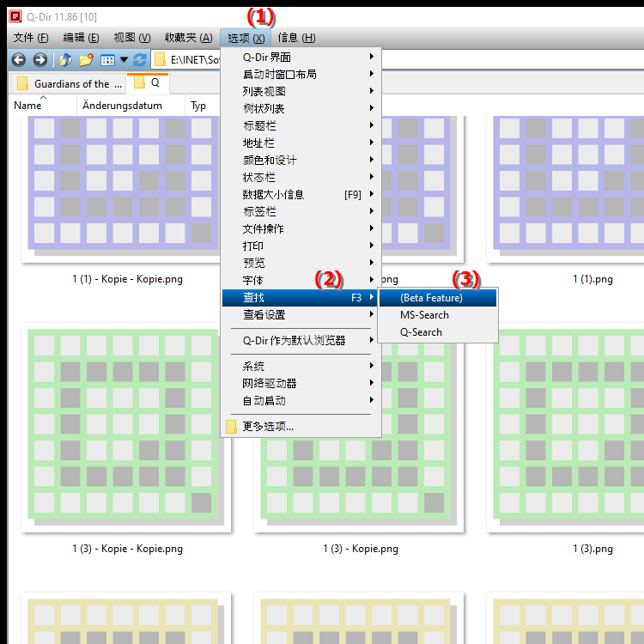Open the 系统 submenu
The height and width of the screenshot is (644, 644).
[301, 366]
